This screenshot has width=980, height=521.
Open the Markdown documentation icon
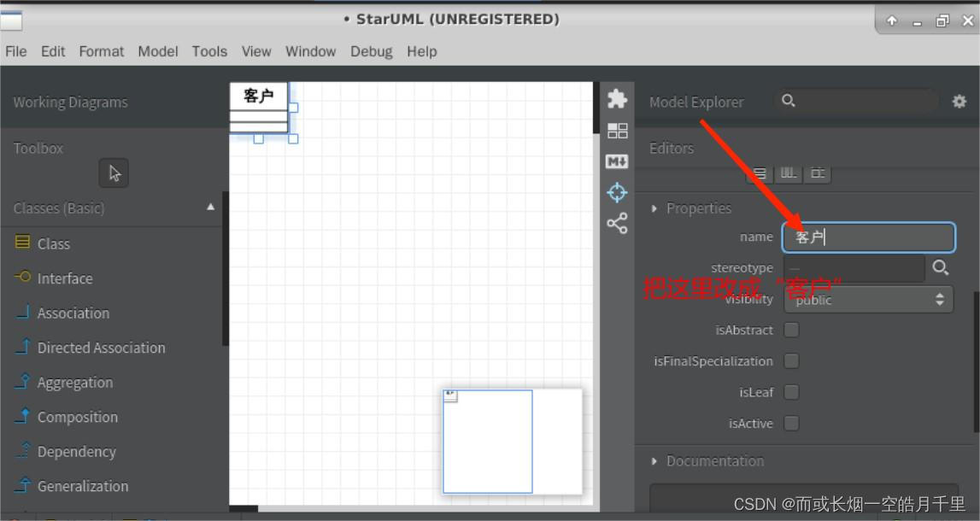coord(617,161)
